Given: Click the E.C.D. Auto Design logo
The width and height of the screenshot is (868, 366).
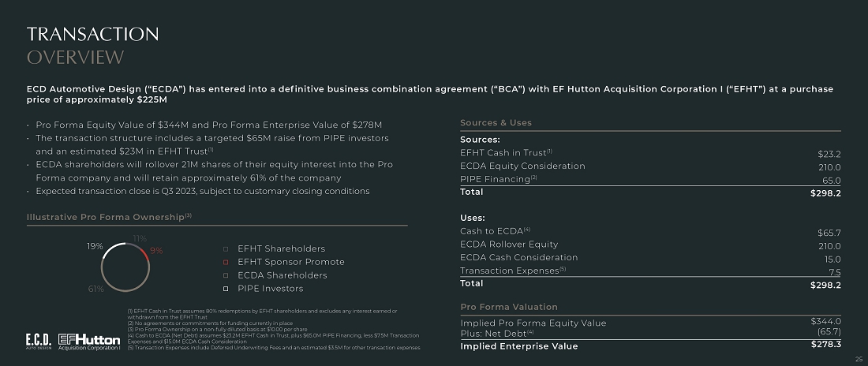Looking at the screenshot, I should click(x=38, y=341).
